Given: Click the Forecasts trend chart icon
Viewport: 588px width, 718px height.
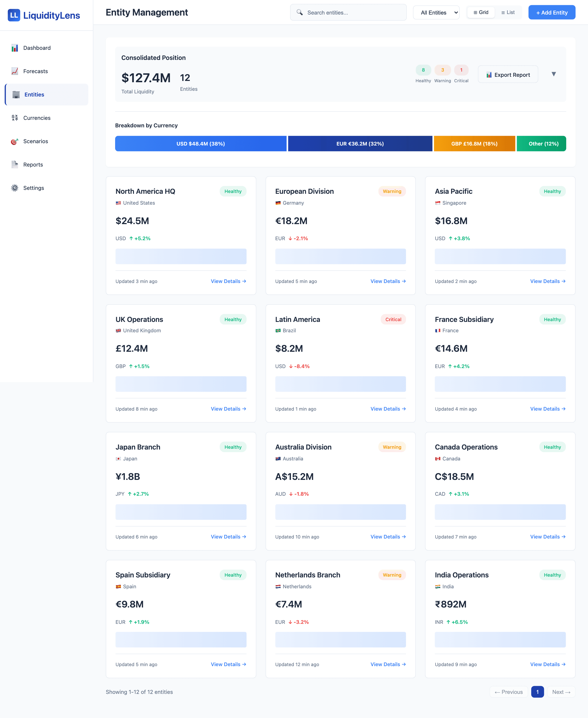Looking at the screenshot, I should pos(15,71).
